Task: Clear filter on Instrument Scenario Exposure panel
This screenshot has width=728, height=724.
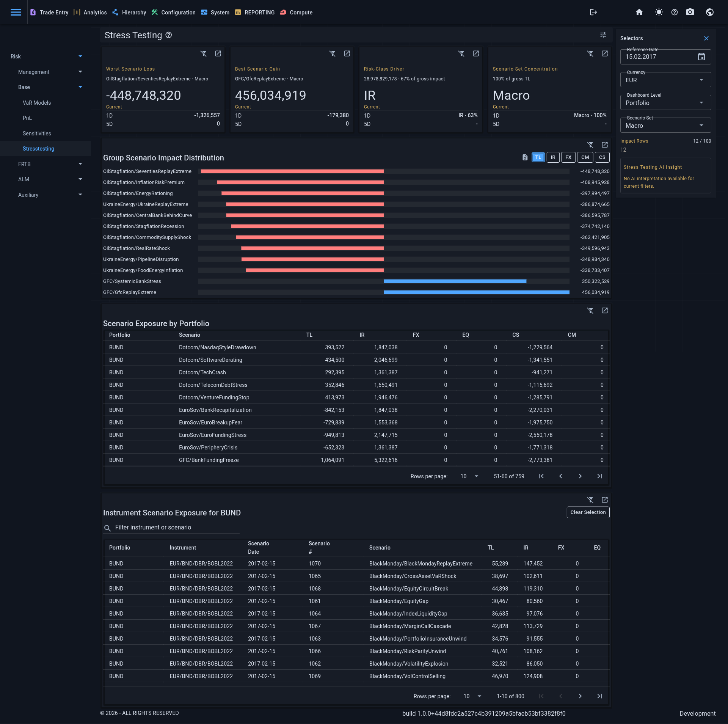Action: 590,500
